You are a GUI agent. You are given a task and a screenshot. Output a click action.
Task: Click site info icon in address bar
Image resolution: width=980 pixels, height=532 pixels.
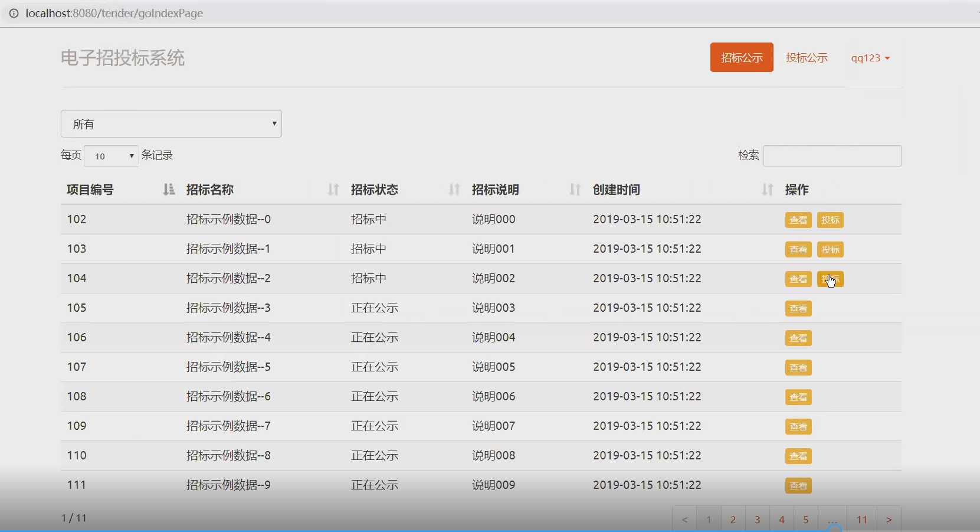(14, 13)
